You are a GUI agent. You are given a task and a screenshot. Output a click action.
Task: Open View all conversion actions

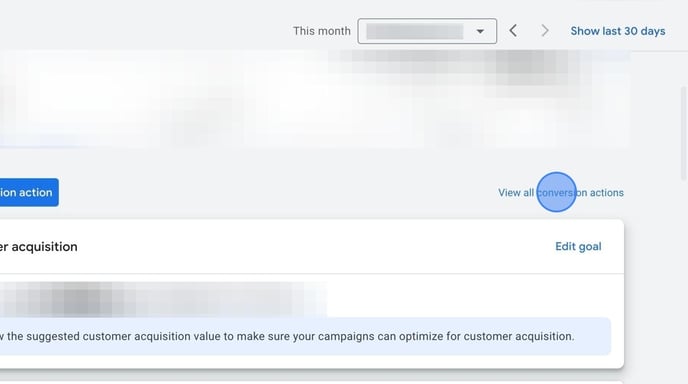pos(561,193)
